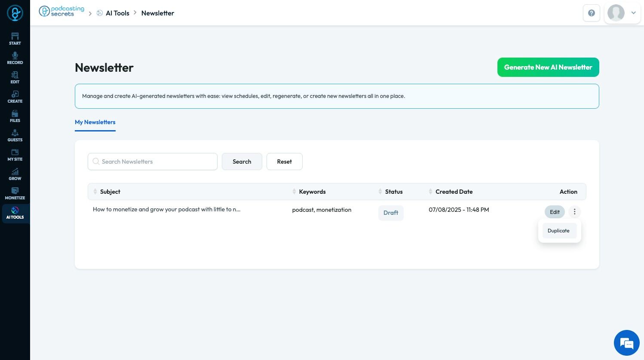Open FILES in the sidebar

point(15,116)
